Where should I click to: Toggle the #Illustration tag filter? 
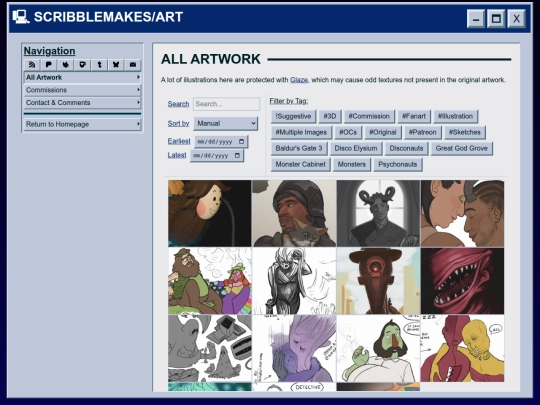[x=455, y=116]
